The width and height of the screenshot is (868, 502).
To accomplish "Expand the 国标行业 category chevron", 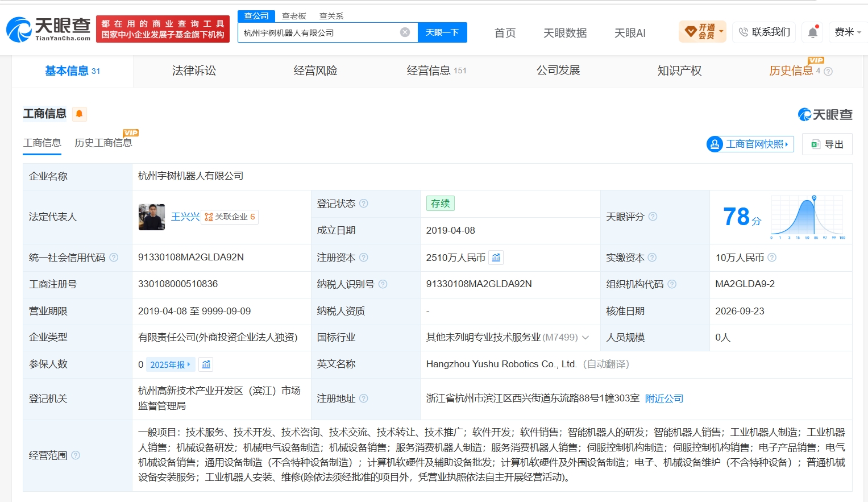I will coord(585,338).
